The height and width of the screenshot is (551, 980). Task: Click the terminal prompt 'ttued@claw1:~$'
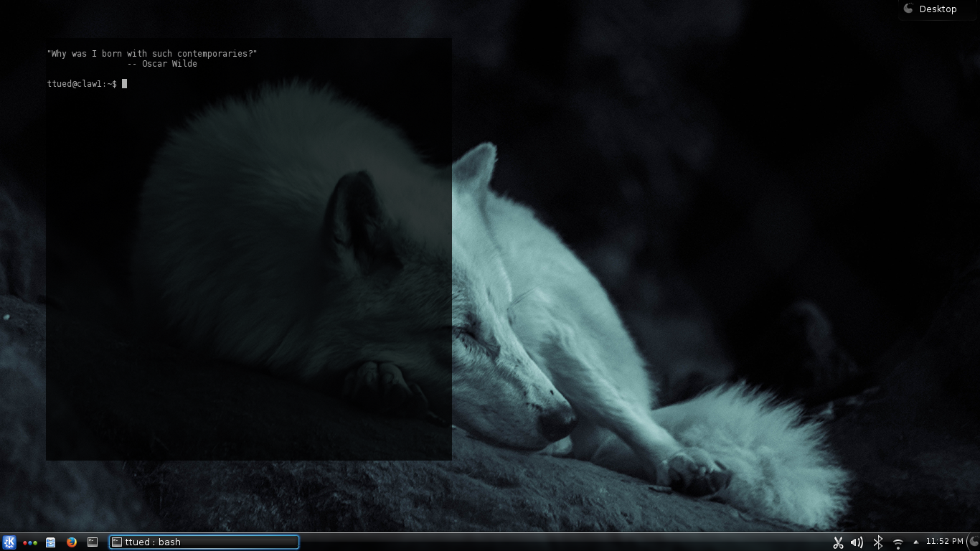(83, 84)
